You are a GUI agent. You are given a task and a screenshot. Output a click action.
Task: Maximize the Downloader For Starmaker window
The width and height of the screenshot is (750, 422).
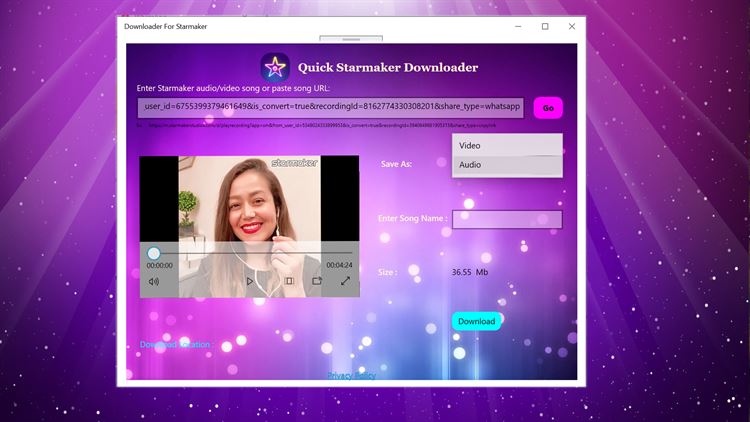545,26
